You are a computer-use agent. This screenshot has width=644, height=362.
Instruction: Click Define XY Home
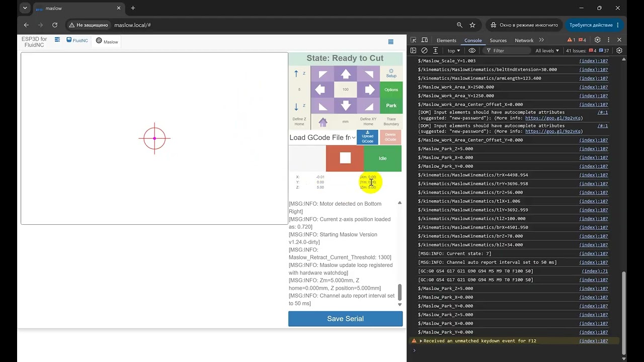pos(368,122)
